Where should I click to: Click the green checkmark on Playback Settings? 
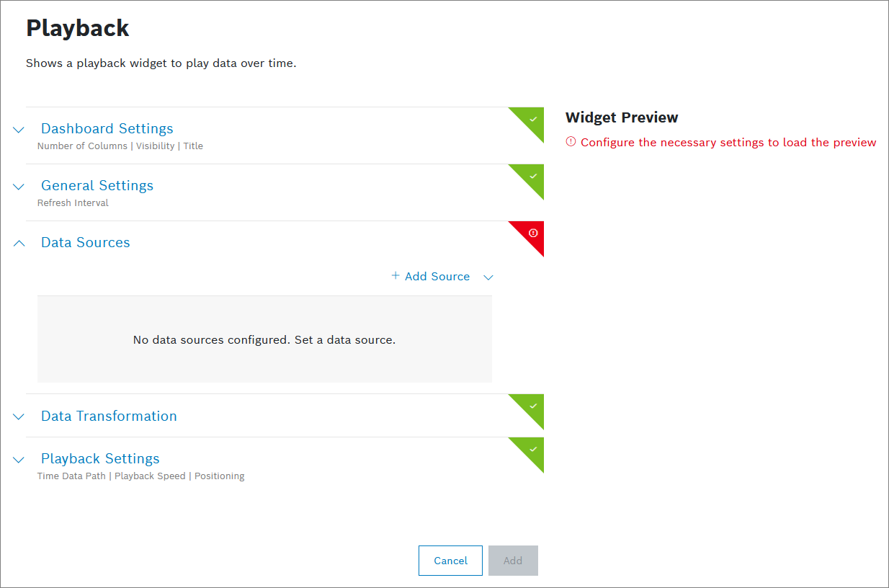[533, 448]
